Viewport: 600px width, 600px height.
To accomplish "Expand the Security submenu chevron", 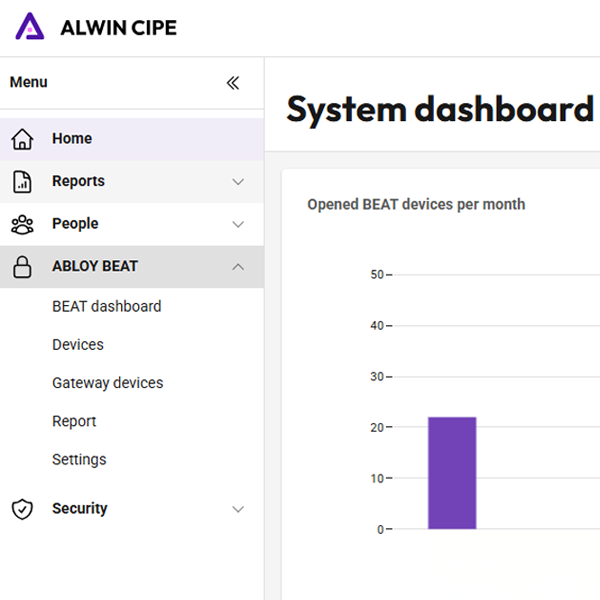I will click(x=238, y=509).
